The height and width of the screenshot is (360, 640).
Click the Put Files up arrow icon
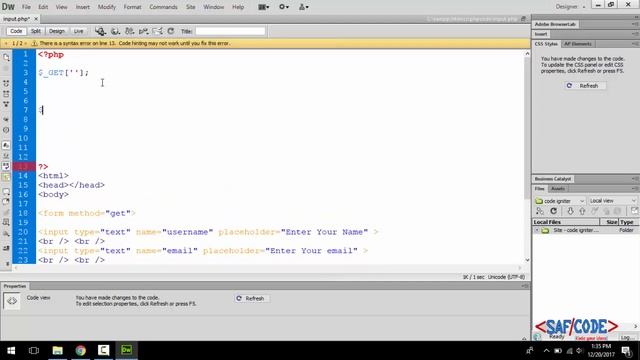582,211
